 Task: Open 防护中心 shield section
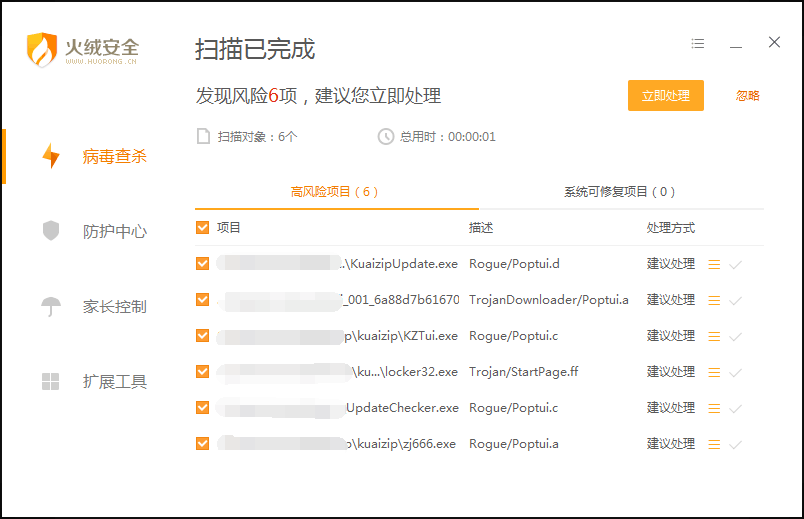[x=51, y=231]
